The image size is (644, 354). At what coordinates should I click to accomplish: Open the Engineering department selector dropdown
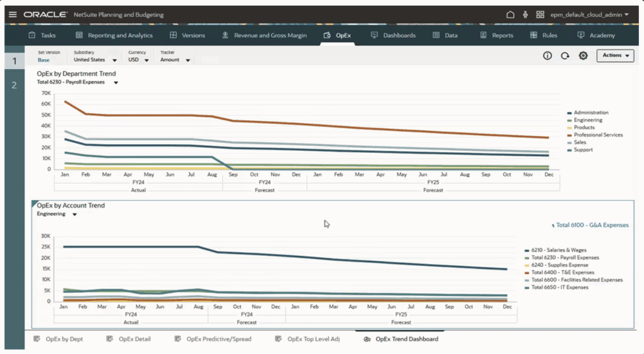[57, 214]
